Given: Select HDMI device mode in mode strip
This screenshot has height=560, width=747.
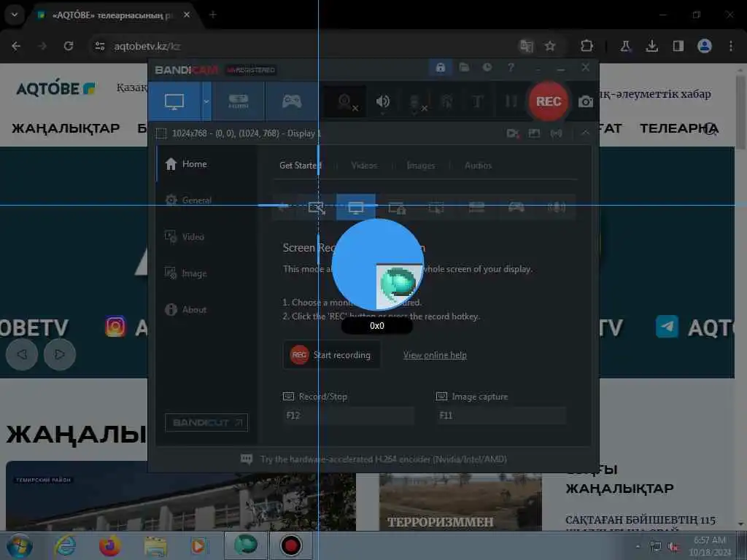Looking at the screenshot, I should coord(476,207).
